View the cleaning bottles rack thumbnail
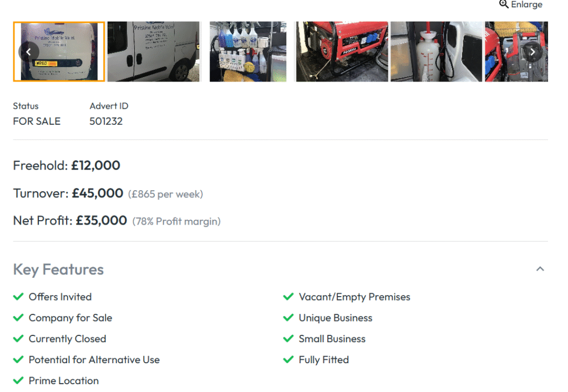Viewport: 568px width, 392px height. point(247,52)
